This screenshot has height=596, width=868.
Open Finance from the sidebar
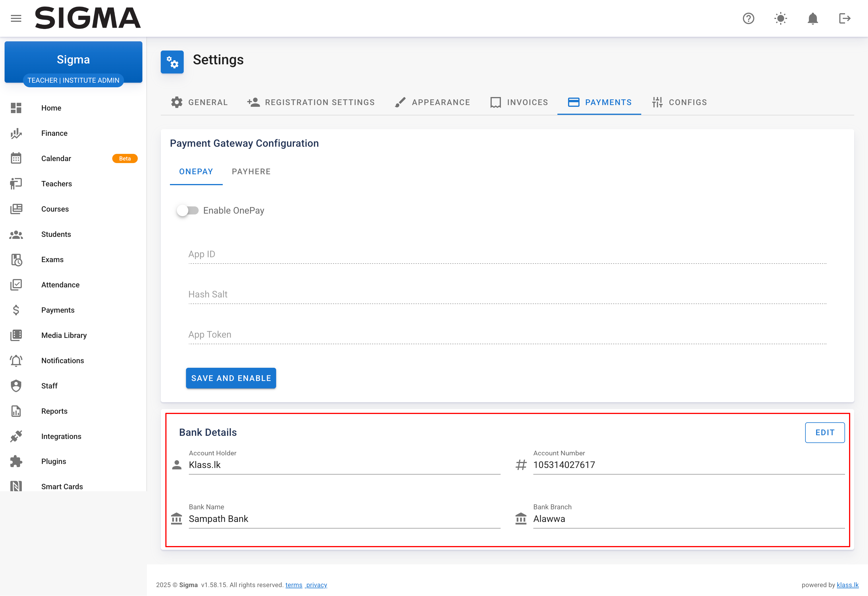(x=73, y=133)
